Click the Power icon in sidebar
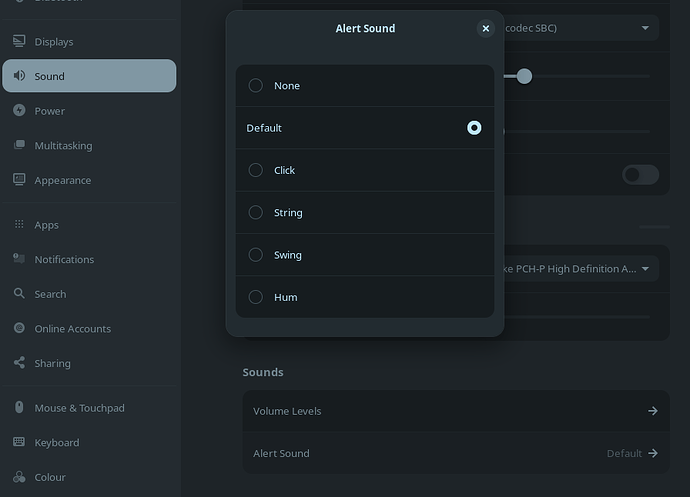 click(19, 110)
